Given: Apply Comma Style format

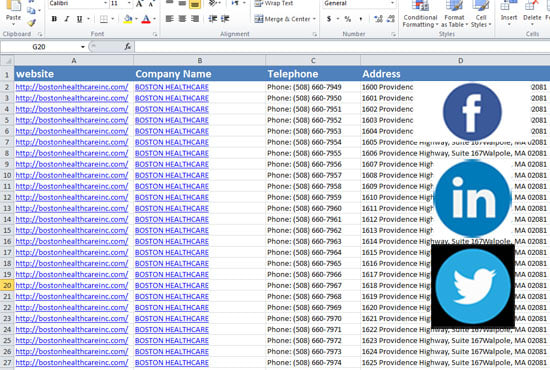Looking at the screenshot, I should tap(361, 19).
